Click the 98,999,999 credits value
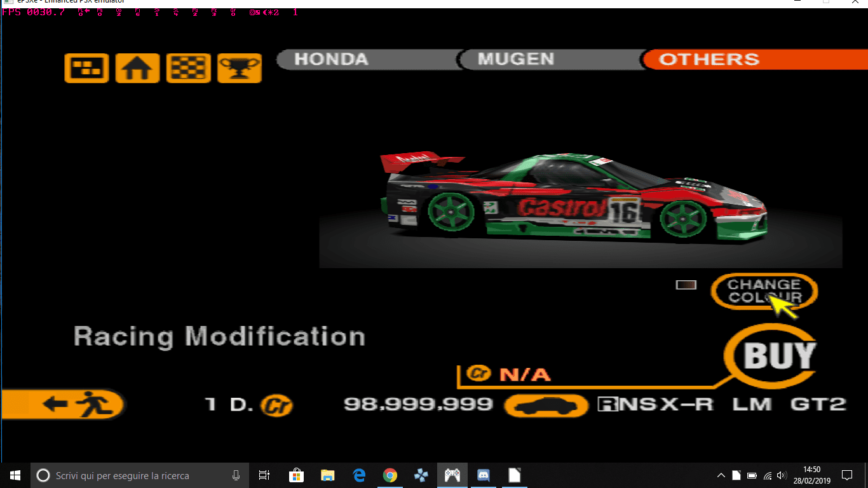The image size is (868, 488). click(418, 404)
